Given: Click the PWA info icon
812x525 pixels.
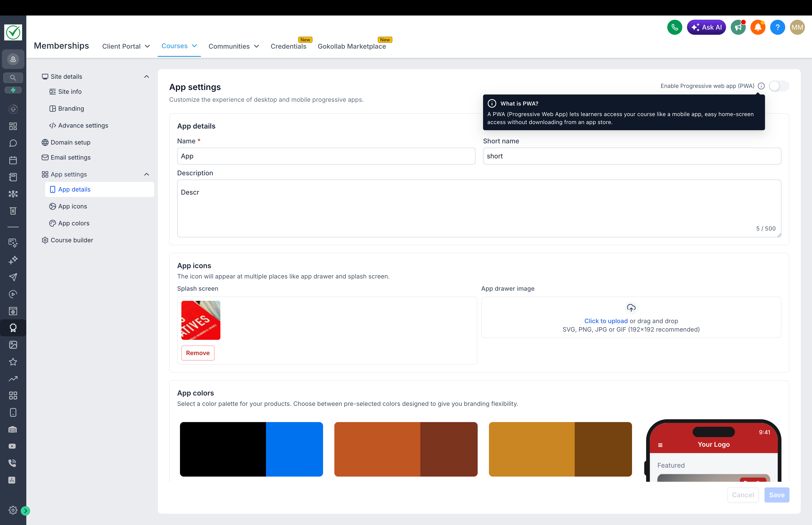Looking at the screenshot, I should tap(761, 86).
